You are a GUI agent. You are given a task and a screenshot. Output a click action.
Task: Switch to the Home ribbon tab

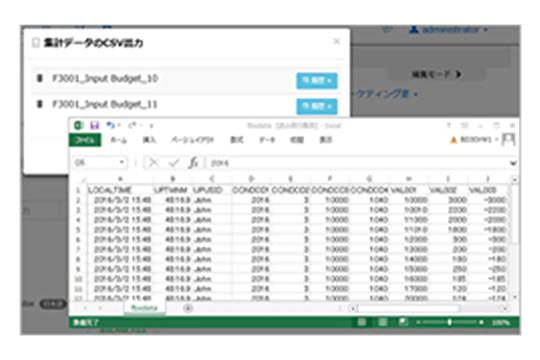click(x=118, y=140)
